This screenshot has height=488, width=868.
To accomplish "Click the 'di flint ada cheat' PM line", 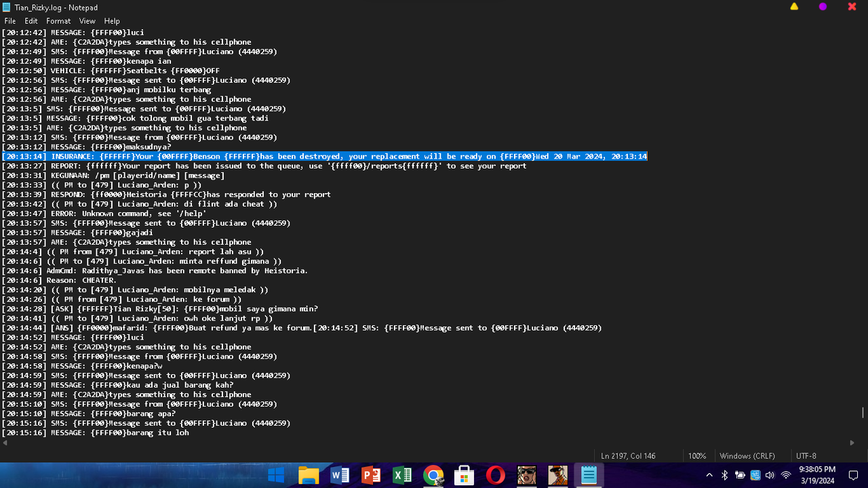I will pos(139,204).
